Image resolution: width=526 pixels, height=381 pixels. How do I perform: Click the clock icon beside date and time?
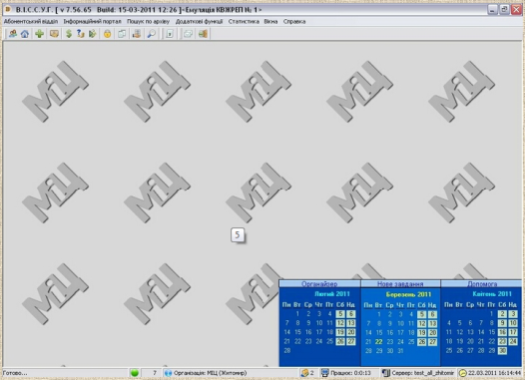point(463,373)
